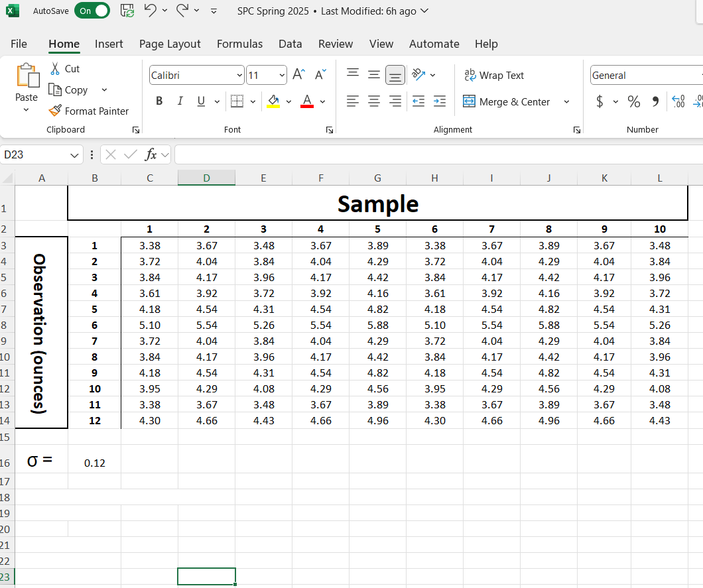This screenshot has height=588, width=703.
Task: Apply bold formatting
Action: click(159, 101)
